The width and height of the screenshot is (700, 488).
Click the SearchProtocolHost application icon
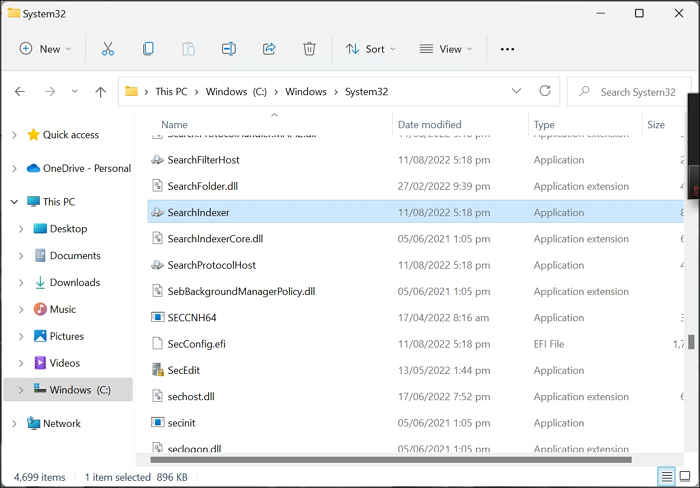157,265
